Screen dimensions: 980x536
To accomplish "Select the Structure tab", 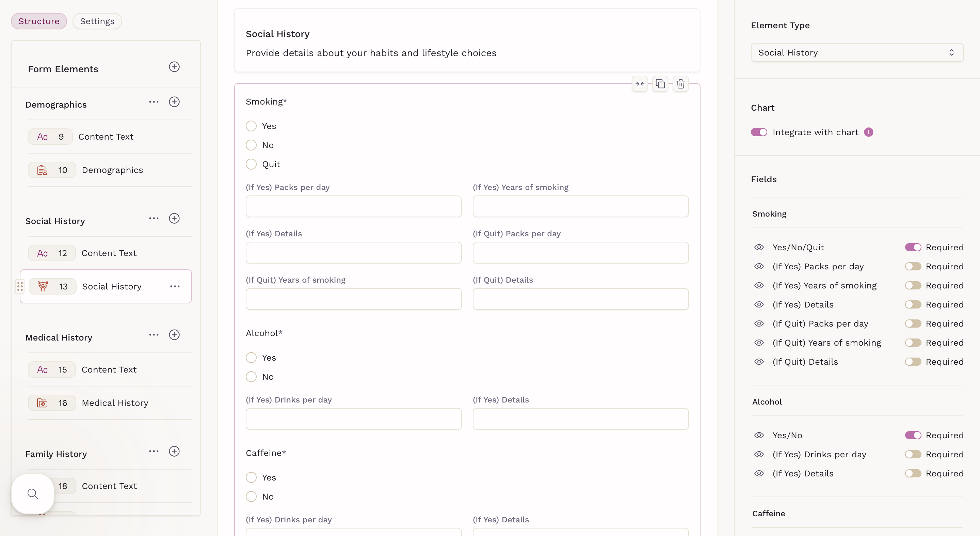I will click(x=39, y=21).
